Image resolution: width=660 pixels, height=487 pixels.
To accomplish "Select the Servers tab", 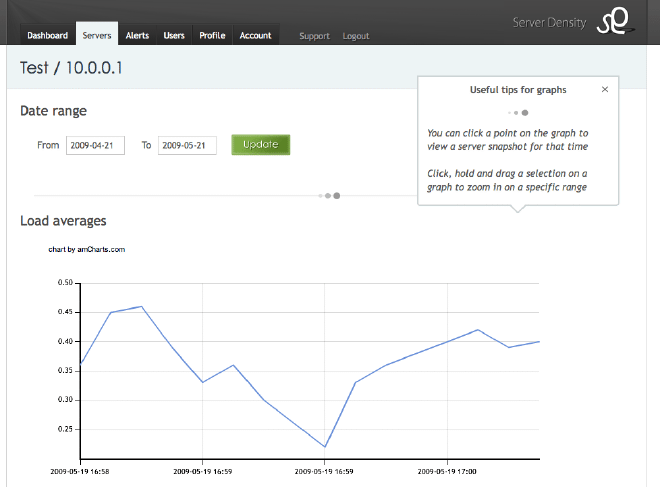I will click(97, 35).
